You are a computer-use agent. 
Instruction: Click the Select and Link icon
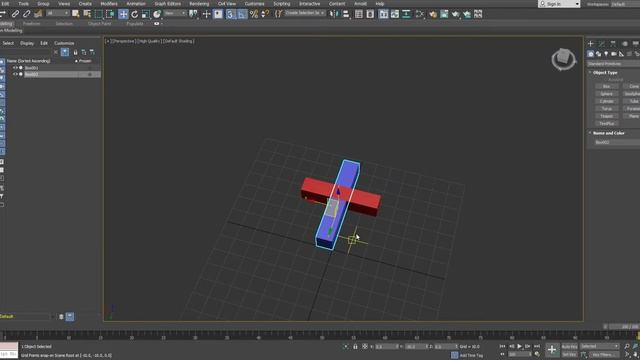tap(15, 14)
